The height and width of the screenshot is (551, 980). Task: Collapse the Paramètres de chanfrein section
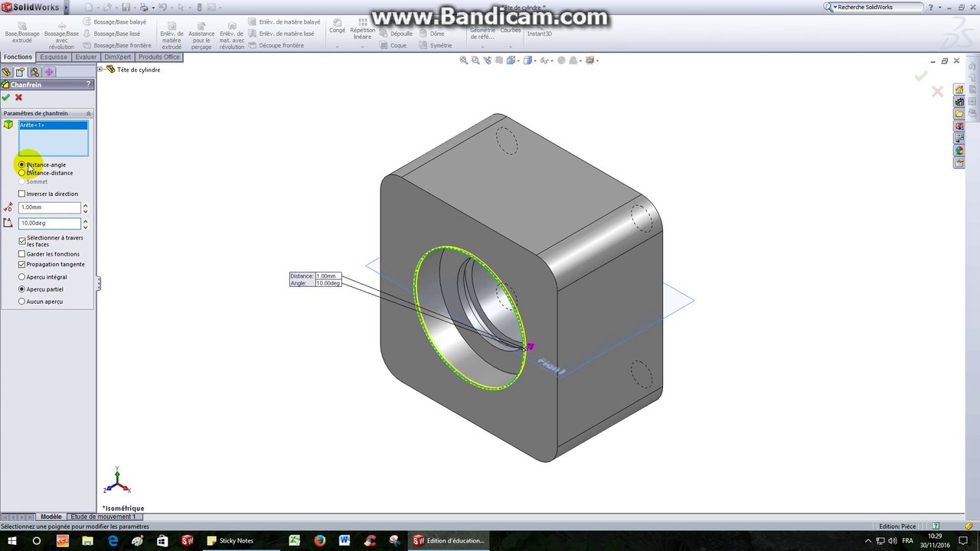[x=88, y=113]
